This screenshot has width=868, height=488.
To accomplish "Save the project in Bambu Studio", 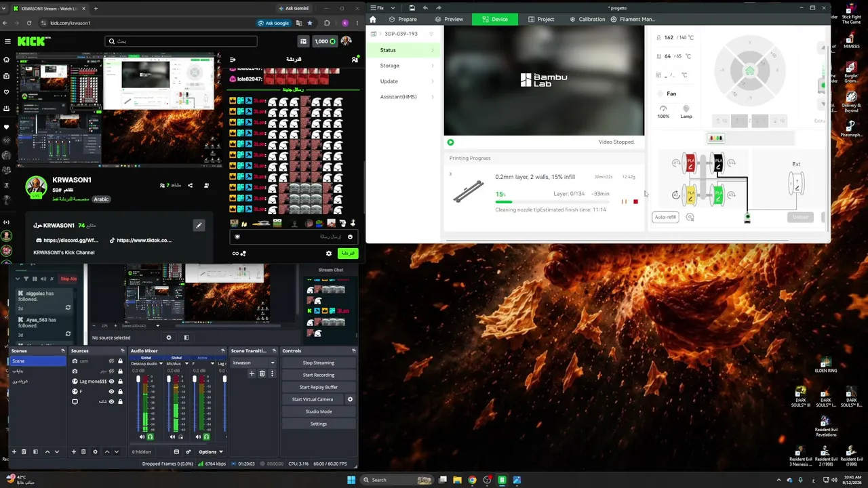I will click(x=412, y=8).
